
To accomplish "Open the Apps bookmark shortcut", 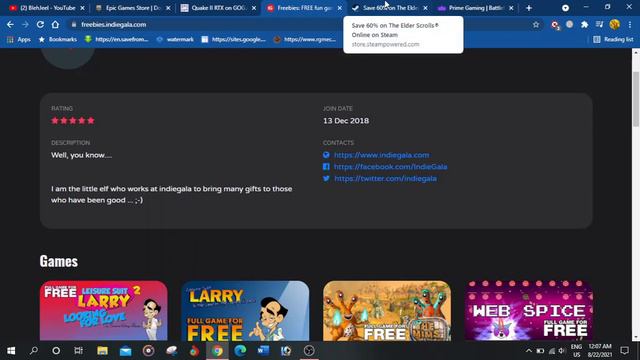I will coord(19,40).
